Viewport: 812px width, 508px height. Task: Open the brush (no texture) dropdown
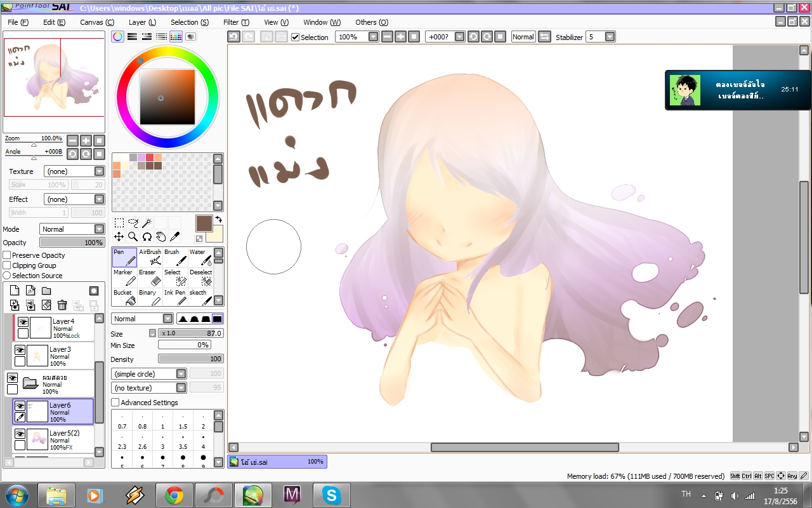coord(149,388)
